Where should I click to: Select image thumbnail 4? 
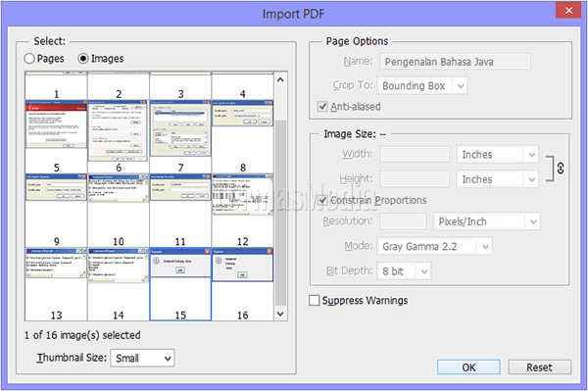tap(243, 85)
